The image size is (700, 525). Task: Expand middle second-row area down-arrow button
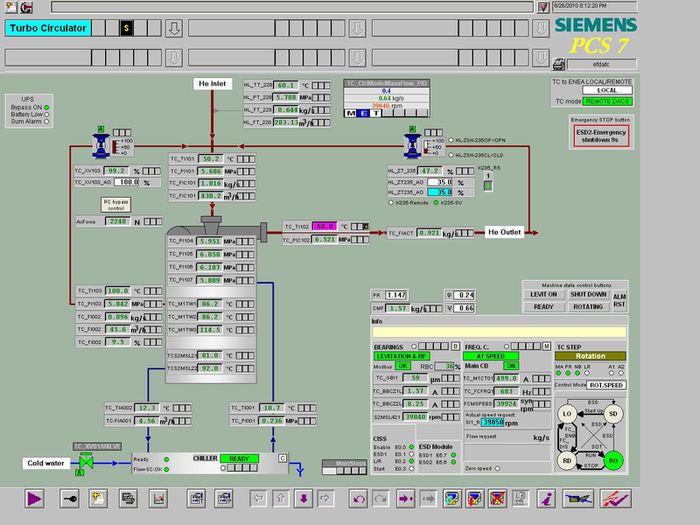point(357,58)
